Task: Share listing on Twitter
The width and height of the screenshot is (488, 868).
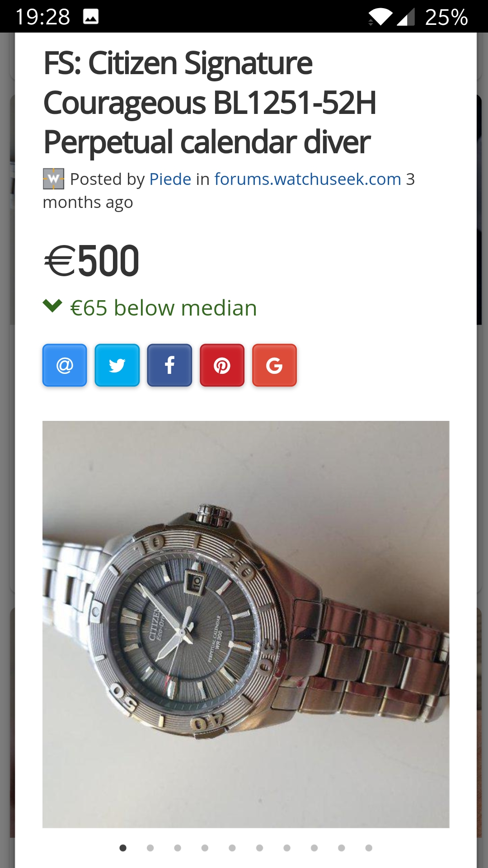Action: tap(117, 365)
